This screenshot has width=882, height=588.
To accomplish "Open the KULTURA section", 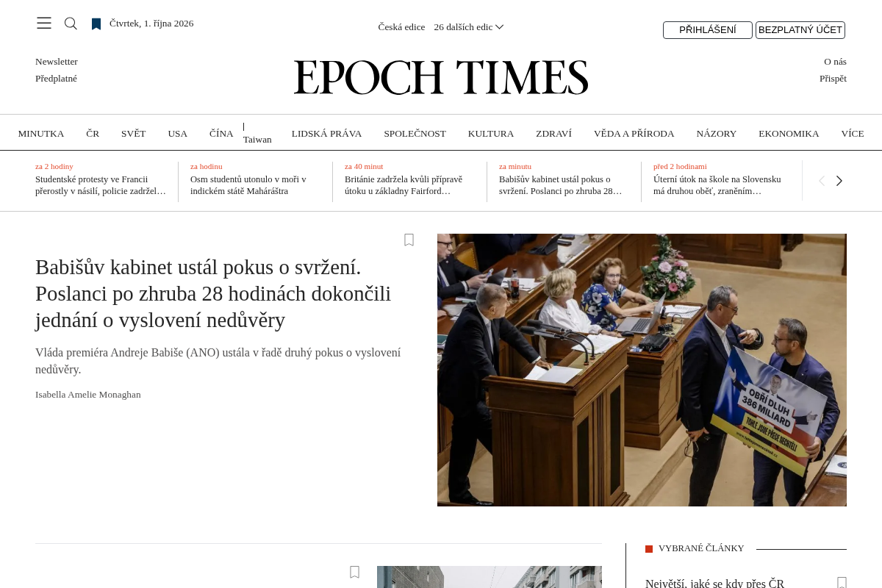I will tap(491, 134).
